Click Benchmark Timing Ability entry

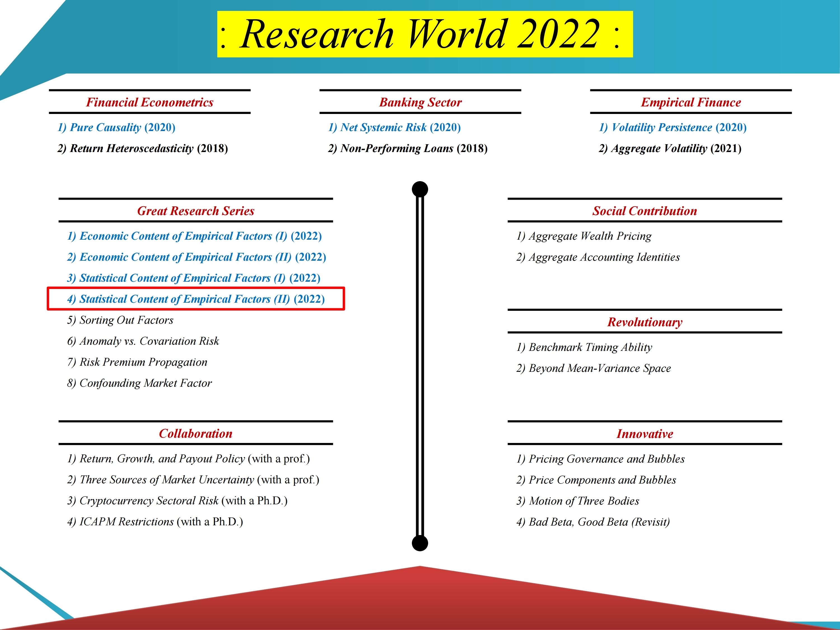584,347
